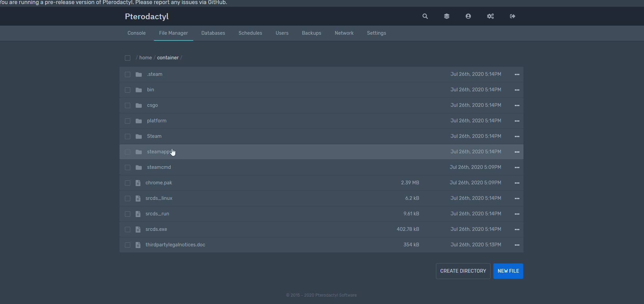
Task: Click the file icon next to srcds_linux
Action: click(138, 198)
